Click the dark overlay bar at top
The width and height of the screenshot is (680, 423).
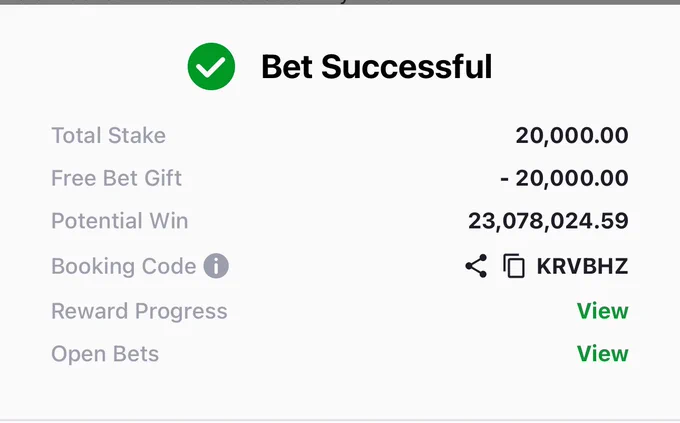340,2
